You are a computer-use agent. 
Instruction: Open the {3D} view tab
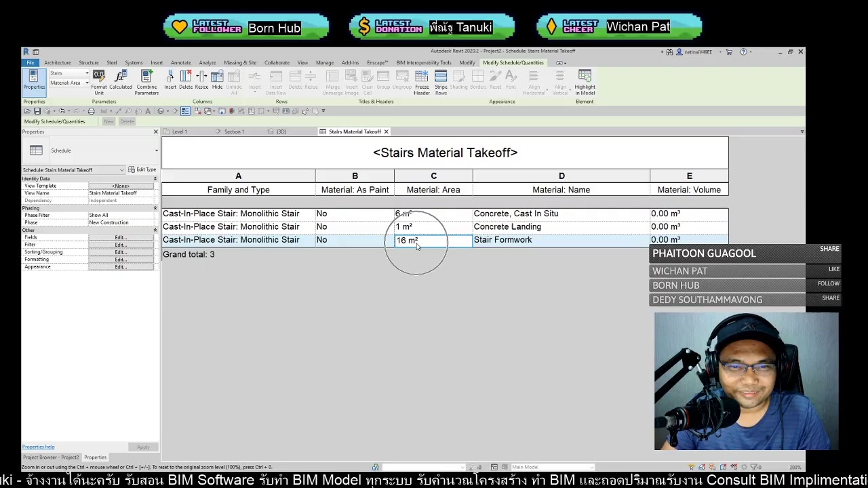[x=281, y=131]
